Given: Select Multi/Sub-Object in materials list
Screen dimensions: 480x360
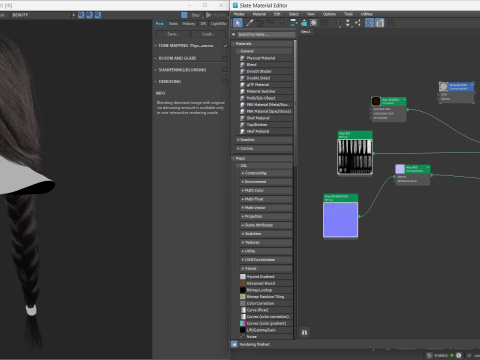Looking at the screenshot, I should (266, 98).
